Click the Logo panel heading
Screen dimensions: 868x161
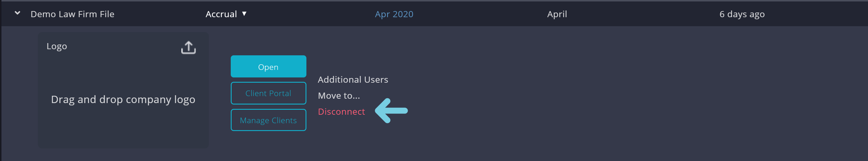(x=57, y=46)
